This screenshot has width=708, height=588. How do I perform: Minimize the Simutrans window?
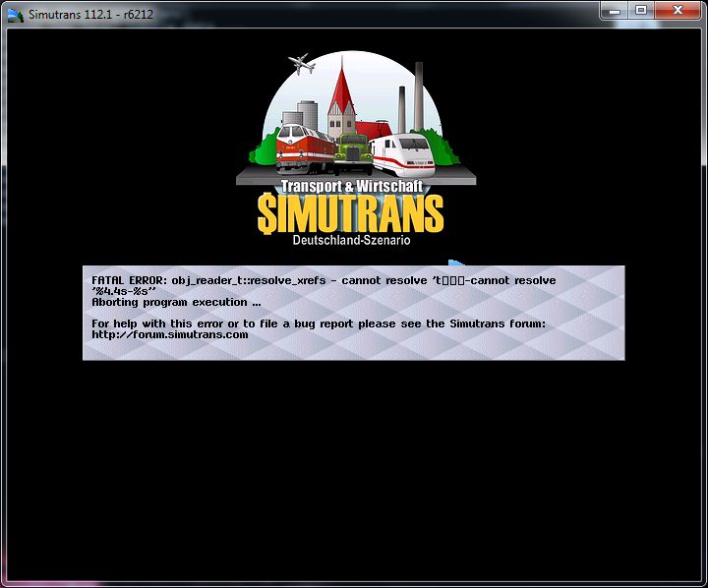point(615,10)
